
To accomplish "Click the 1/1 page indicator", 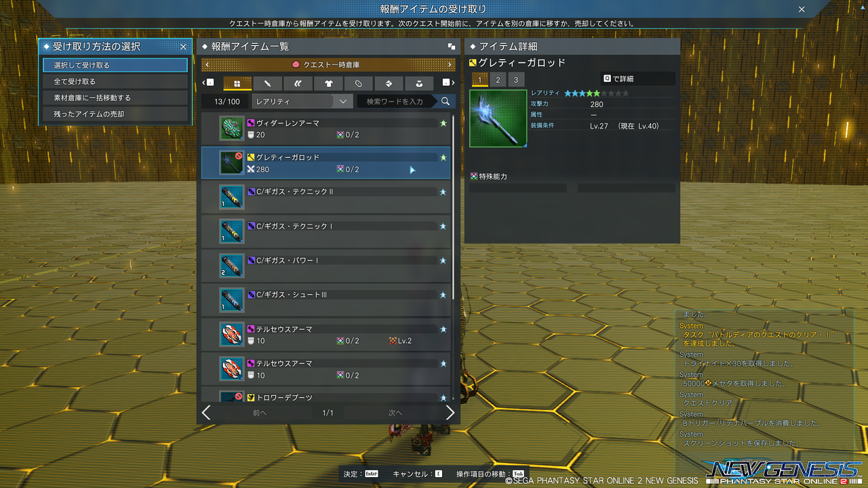I will coord(328,413).
